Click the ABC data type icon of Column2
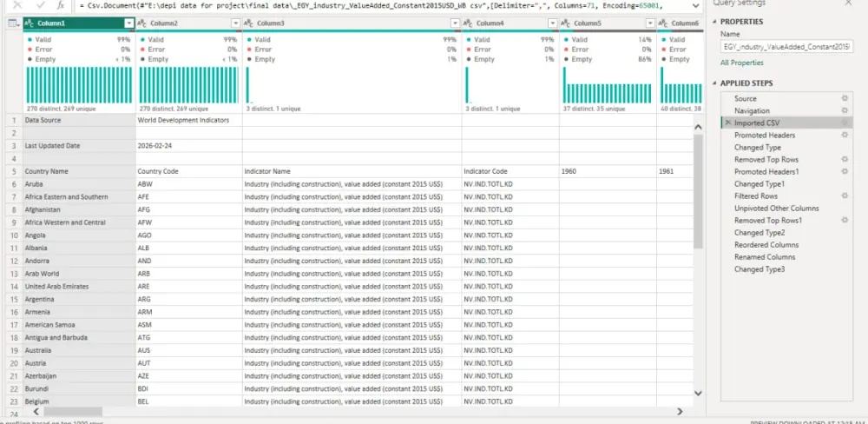This screenshot has height=424, width=868. coord(142,23)
